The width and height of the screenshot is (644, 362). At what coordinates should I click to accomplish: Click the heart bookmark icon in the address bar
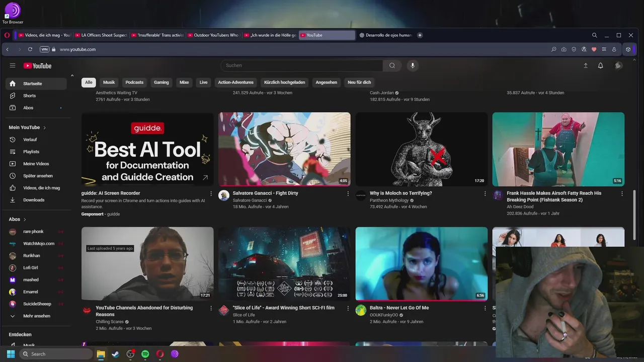[x=594, y=49]
